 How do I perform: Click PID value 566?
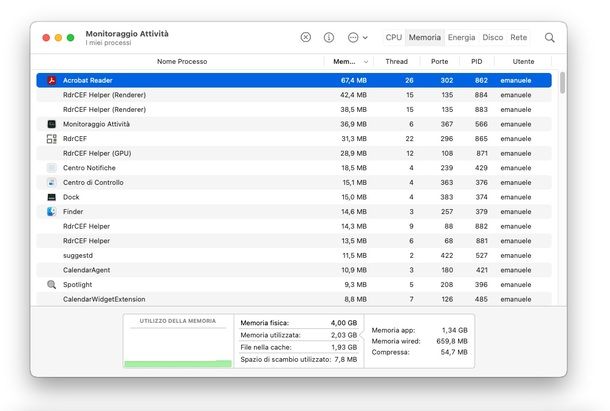[481, 124]
